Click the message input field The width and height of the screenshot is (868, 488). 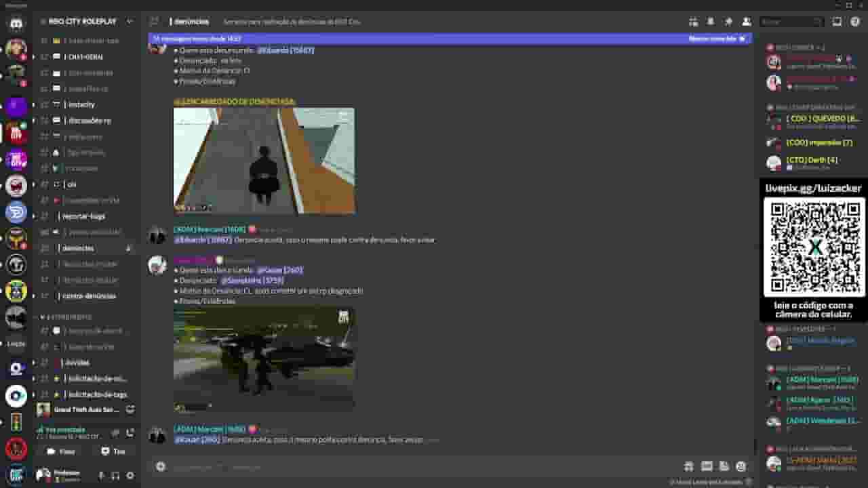(x=420, y=466)
